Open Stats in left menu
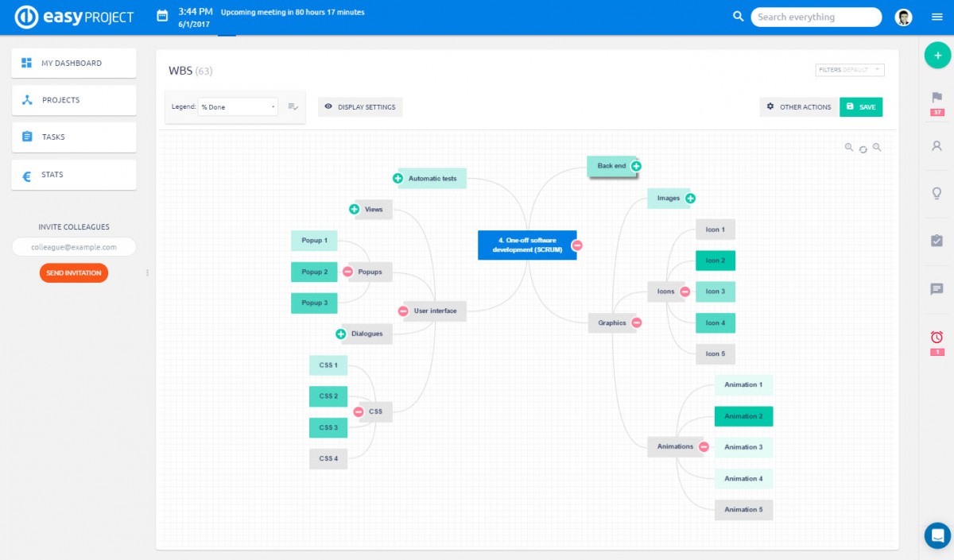The width and height of the screenshot is (954, 560). tap(74, 175)
